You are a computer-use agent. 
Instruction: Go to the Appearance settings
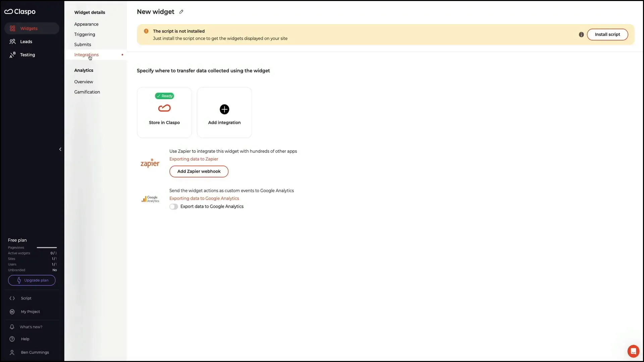click(x=86, y=24)
